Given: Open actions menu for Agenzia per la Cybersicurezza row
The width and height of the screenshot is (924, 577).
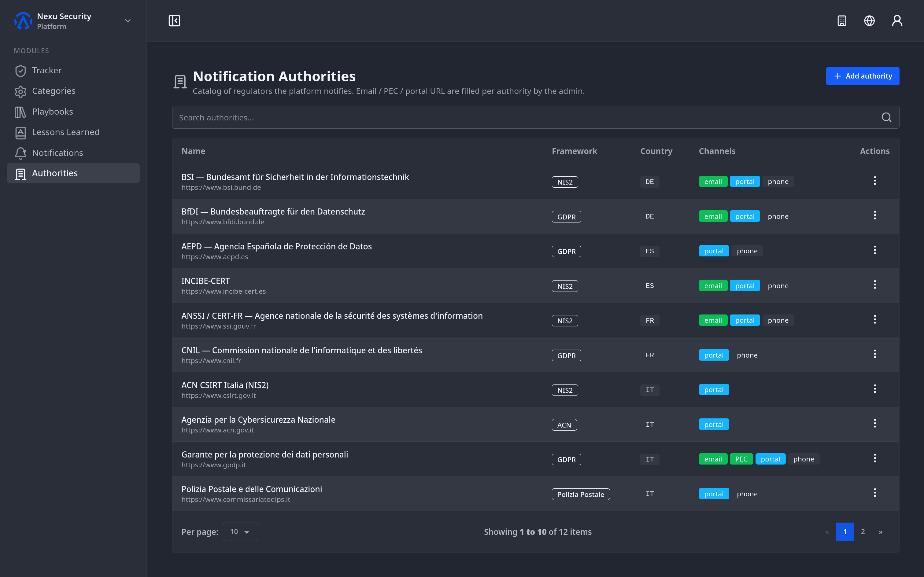Looking at the screenshot, I should tap(875, 424).
